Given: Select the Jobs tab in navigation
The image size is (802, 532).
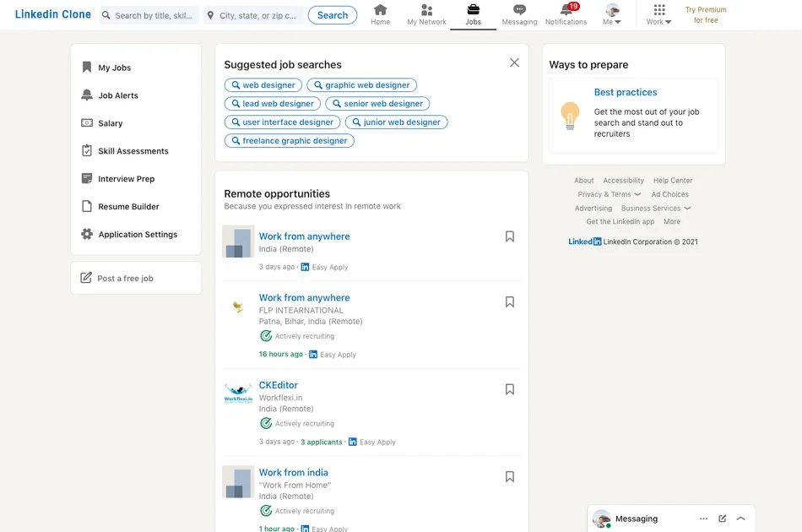Looking at the screenshot, I should point(473,14).
